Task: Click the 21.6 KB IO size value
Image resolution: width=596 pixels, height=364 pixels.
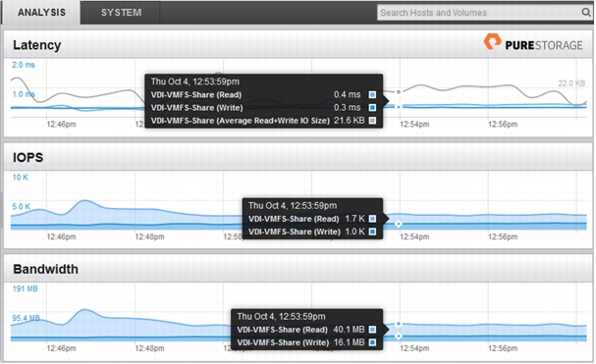Action: pyautogui.click(x=349, y=121)
